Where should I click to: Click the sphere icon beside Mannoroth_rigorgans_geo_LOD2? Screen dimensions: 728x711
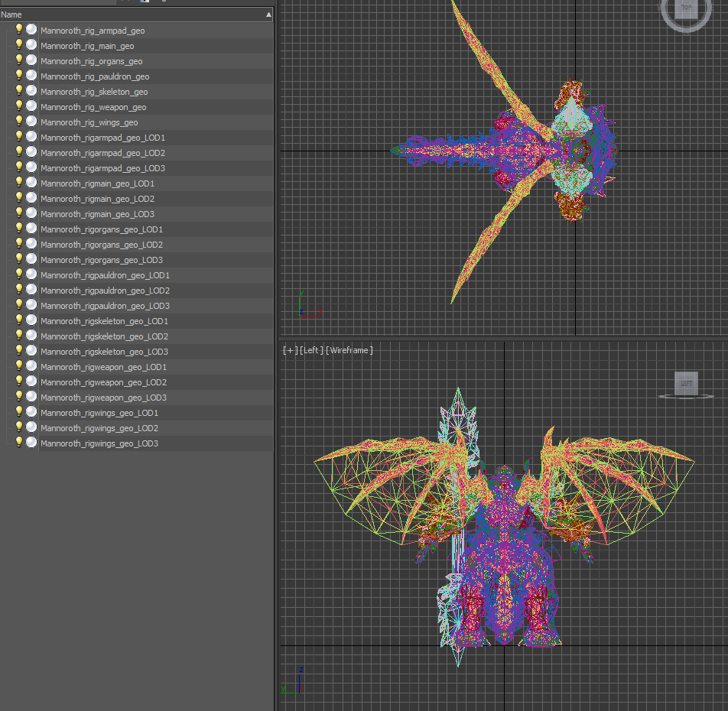[31, 244]
